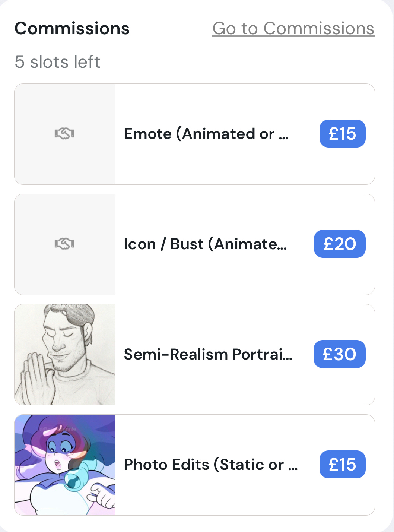
Task: Open the Semi-Realism Portrai... commission title
Action: click(208, 354)
